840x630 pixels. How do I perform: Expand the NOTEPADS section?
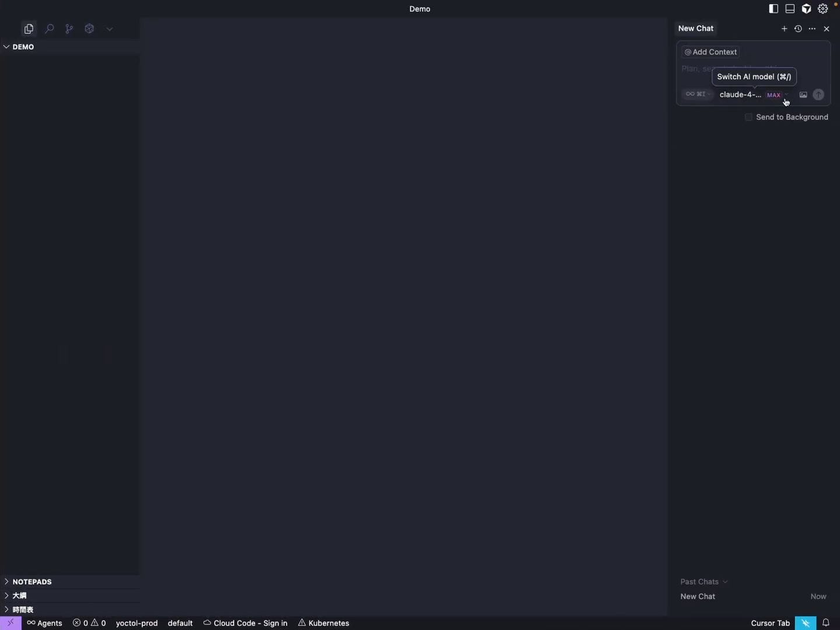click(x=32, y=582)
